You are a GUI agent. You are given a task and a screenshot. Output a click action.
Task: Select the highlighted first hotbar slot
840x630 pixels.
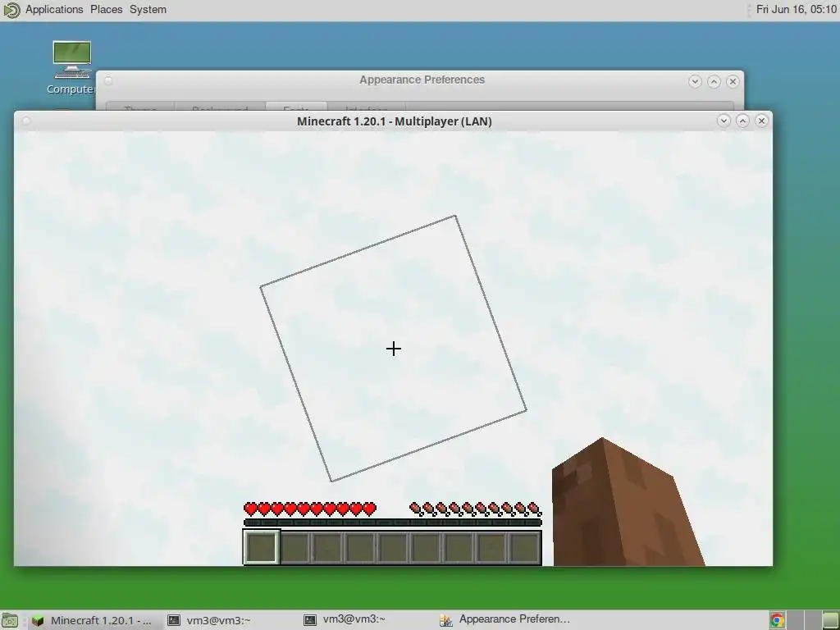click(262, 547)
